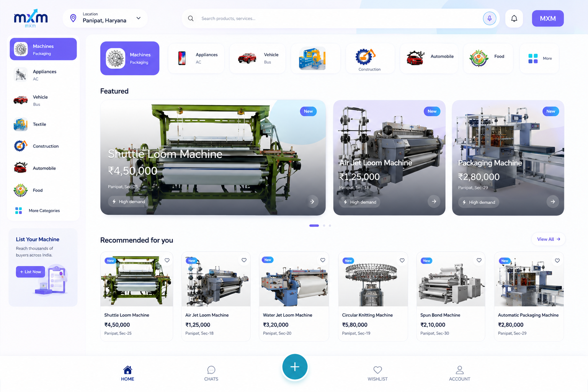
Task: Choose Appliances AC category chip
Action: pos(196,58)
